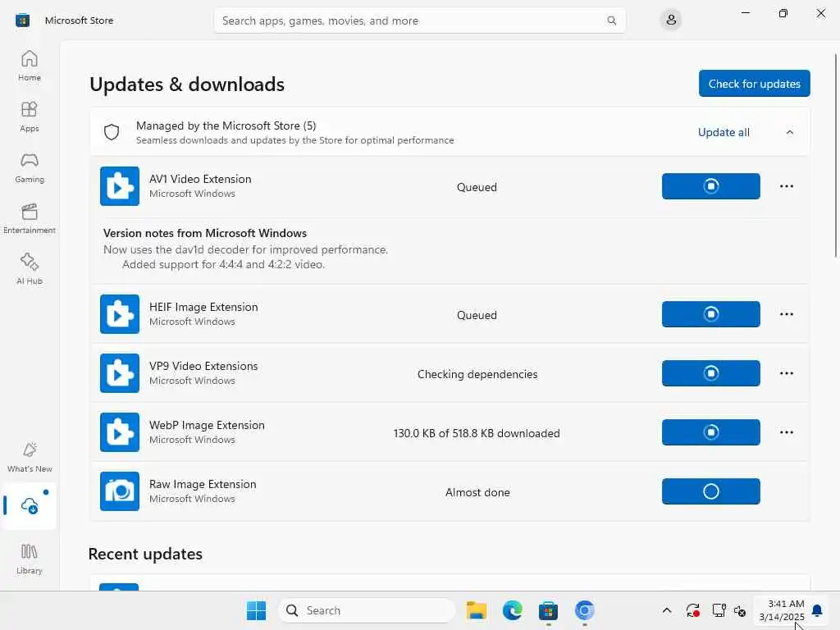Stop the VP9 Video Extensions update
840x630 pixels.
pos(711,373)
